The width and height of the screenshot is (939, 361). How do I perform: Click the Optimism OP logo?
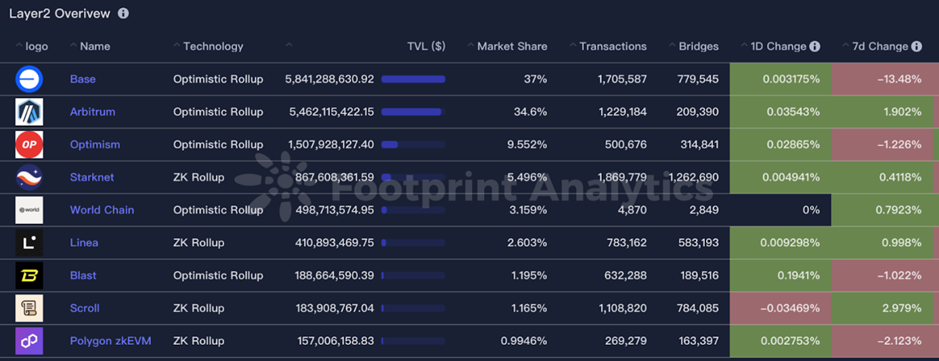pos(29,144)
